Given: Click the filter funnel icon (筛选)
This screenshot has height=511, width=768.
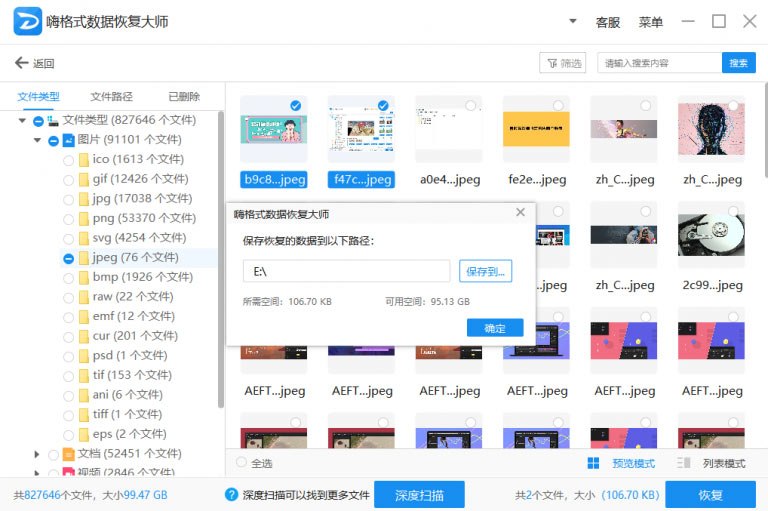Looking at the screenshot, I should (550, 63).
